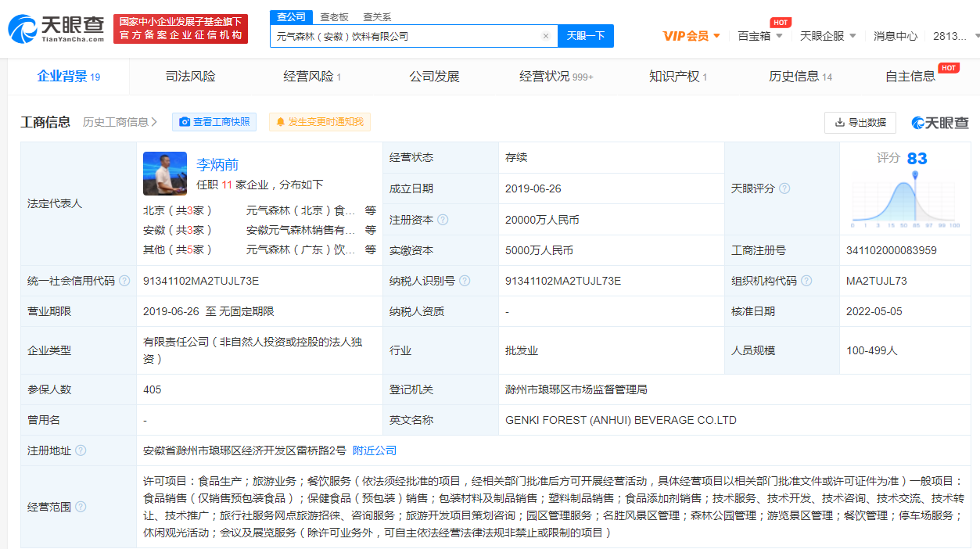Clear the search box with X icon
Screen dimensions: 980x549
546,36
